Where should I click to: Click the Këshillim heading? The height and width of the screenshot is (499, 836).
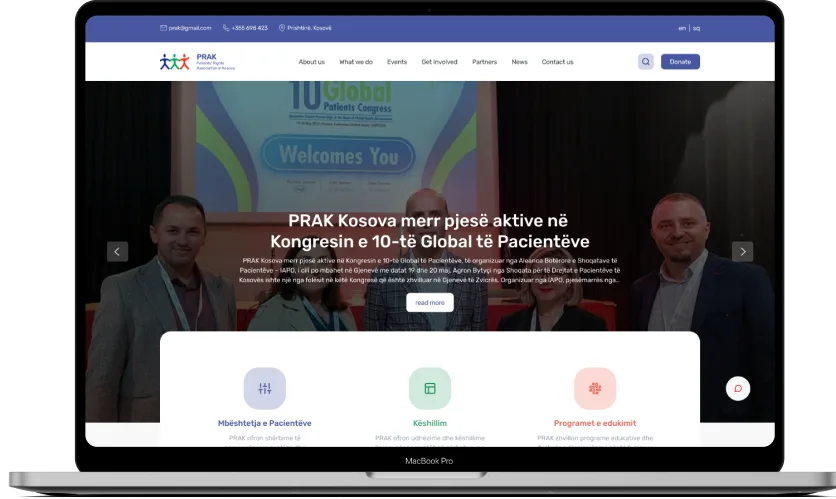point(430,423)
